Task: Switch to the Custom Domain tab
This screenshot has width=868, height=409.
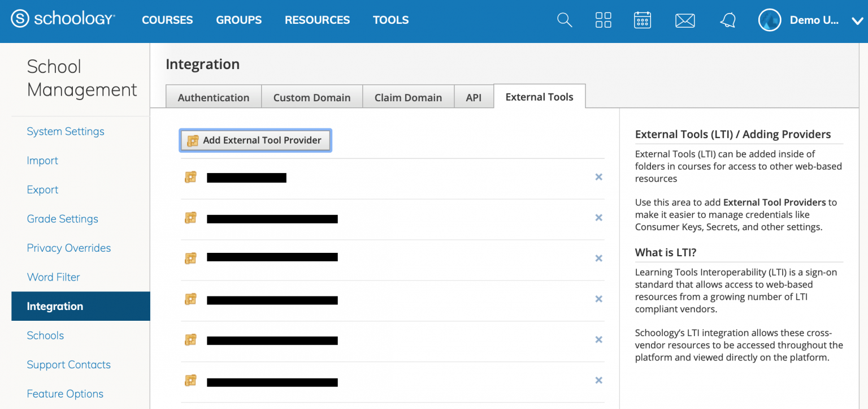Action: click(x=312, y=97)
